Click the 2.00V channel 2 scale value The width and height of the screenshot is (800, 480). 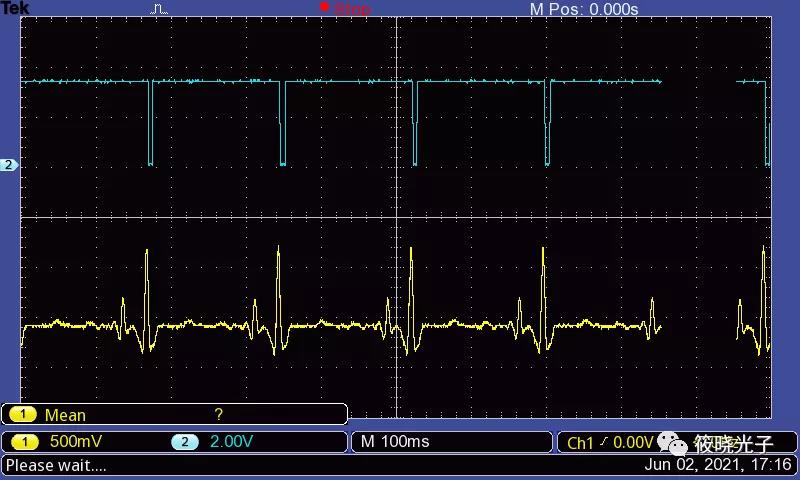pyautogui.click(x=231, y=441)
